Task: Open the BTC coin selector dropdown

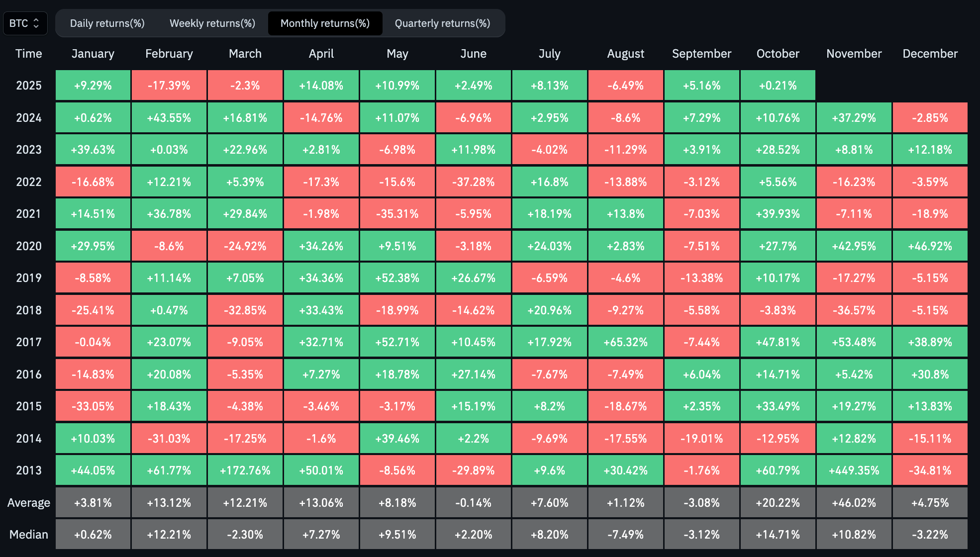Action: coord(25,23)
